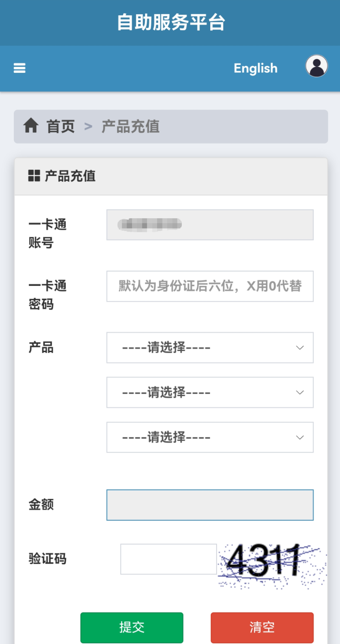340x644 pixels.
Task: Click the grid icon beside 产品充值 heading
Action: pyautogui.click(x=34, y=176)
